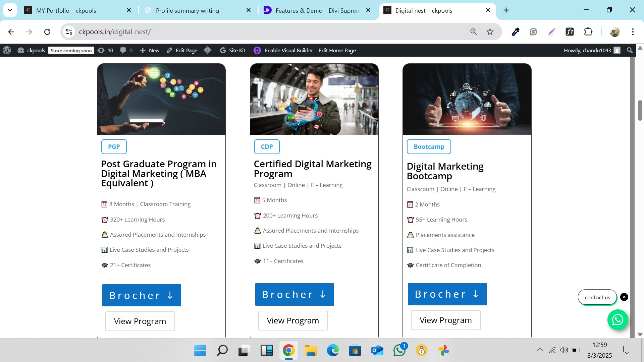
Task: Click the page vertical scrollbar thumb
Action: coord(640,110)
